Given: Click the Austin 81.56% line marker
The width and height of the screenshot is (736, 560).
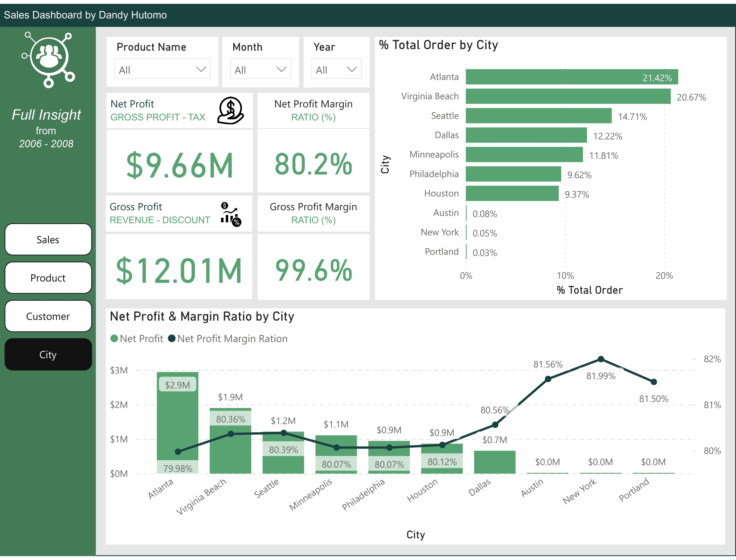Looking at the screenshot, I should coord(548,379).
